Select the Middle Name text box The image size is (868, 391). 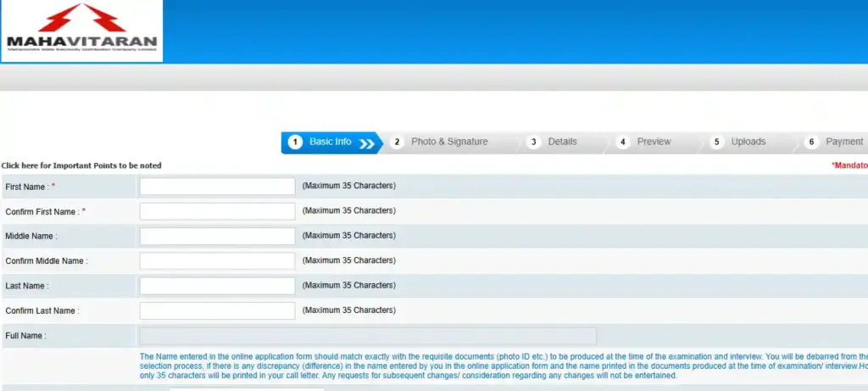pyautogui.click(x=217, y=236)
